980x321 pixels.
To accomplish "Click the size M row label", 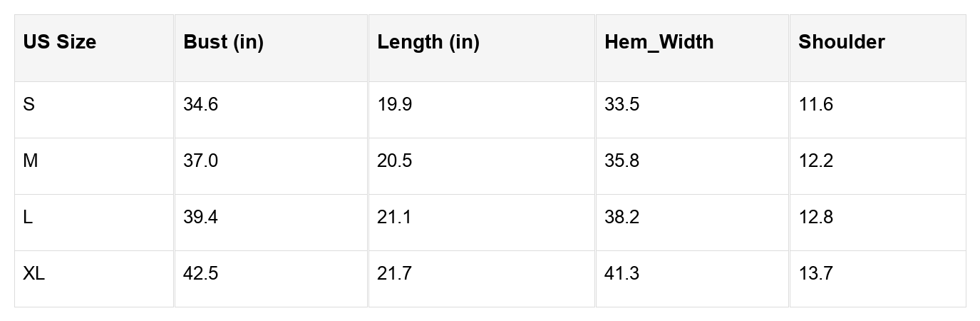I will coord(31,161).
